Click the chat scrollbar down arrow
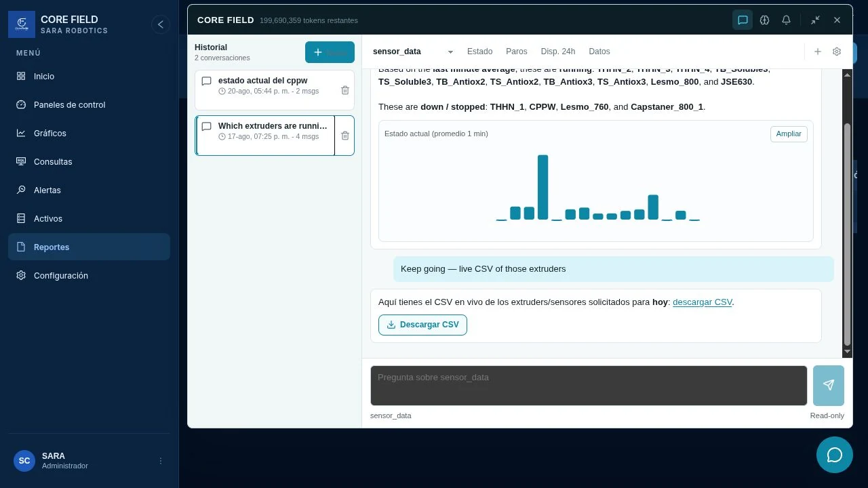Viewport: 868px width, 488px height. coord(847,352)
